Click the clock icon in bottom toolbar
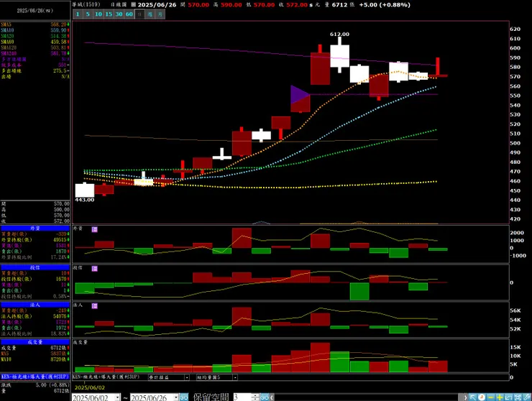This screenshot has width=532, height=401. (x=482, y=397)
